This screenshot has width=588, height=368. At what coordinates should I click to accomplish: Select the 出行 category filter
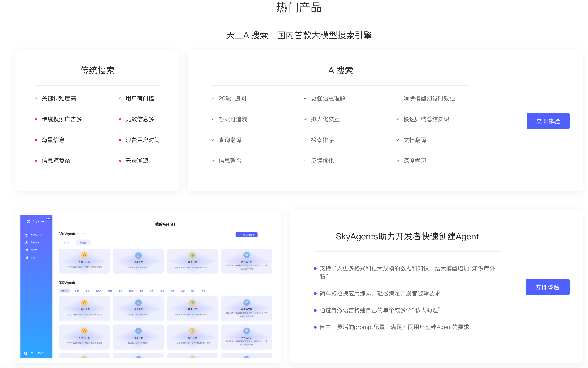tap(87, 291)
